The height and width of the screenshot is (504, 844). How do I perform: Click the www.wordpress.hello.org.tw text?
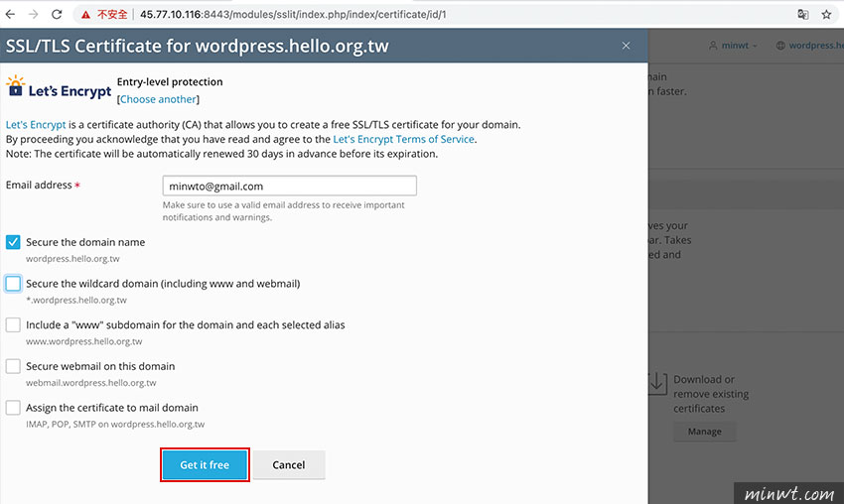tap(84, 341)
